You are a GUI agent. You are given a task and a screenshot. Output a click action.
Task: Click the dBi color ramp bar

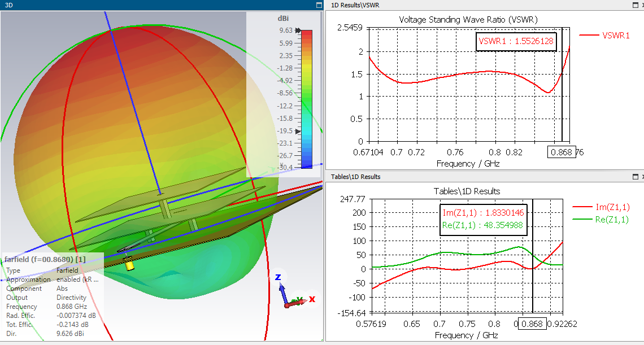tap(306, 99)
